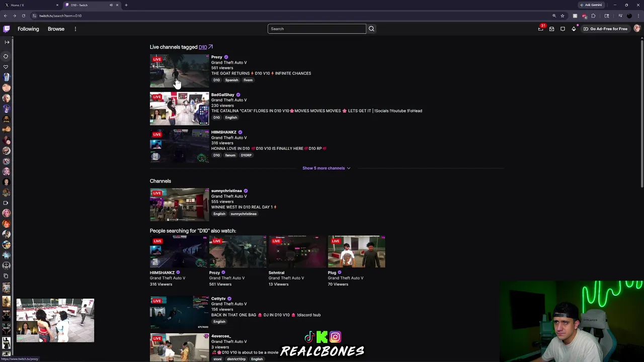Open BadGalShay's live stream thumbnail
The image size is (644, 362).
click(179, 109)
